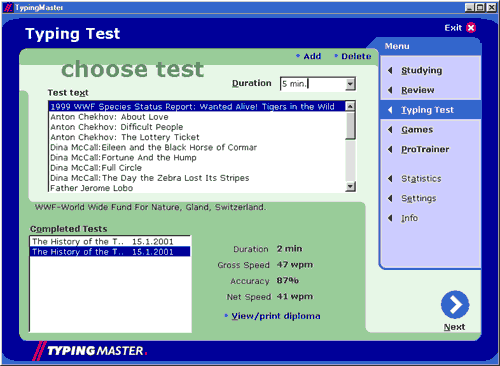The image size is (500, 366).
Task: Click the arrow icon beside Settings
Action: click(390, 198)
